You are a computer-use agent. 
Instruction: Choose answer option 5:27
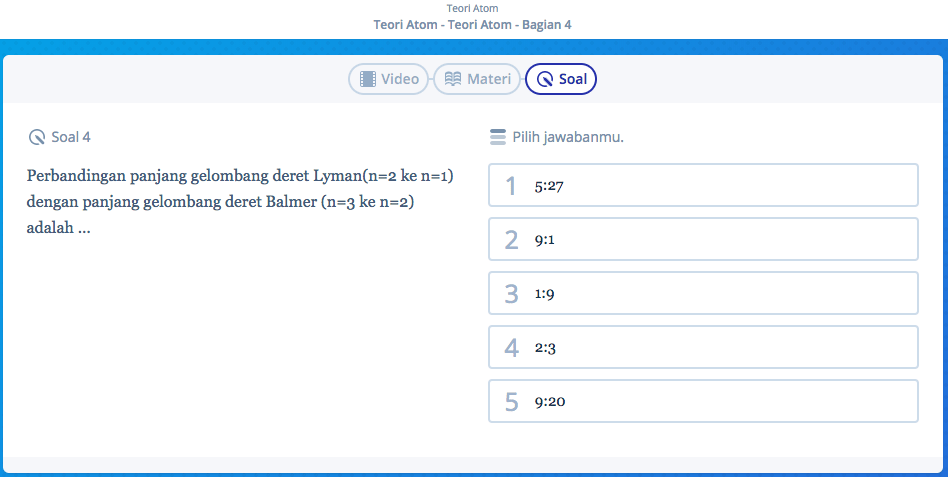pyautogui.click(x=702, y=186)
